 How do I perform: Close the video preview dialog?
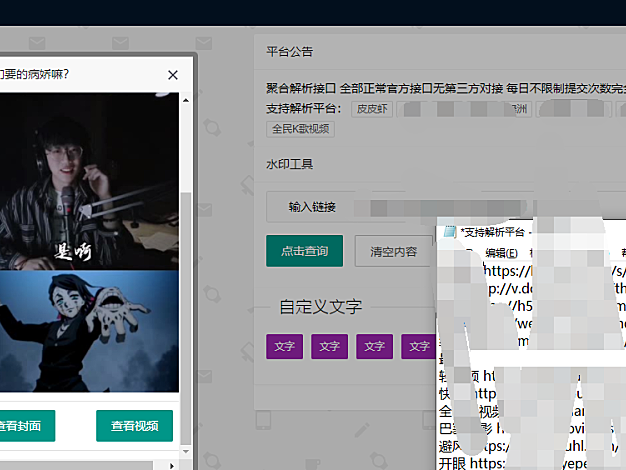[173, 75]
